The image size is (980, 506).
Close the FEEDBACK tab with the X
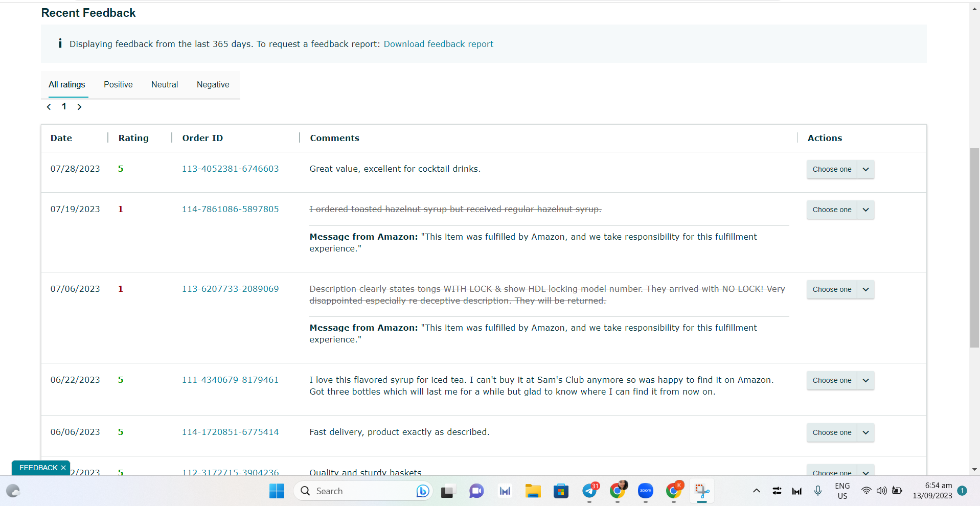coord(63,468)
